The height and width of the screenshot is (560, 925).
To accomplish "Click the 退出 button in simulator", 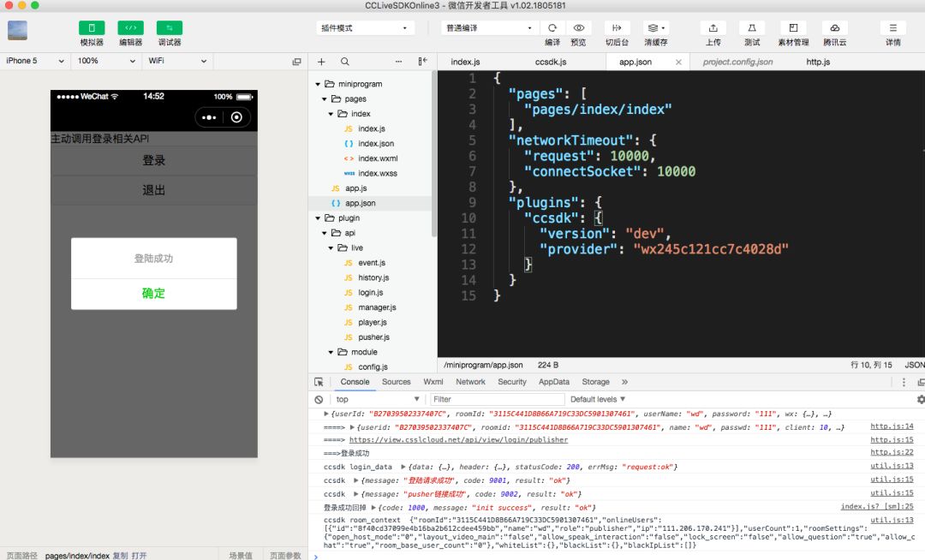I will tap(154, 190).
